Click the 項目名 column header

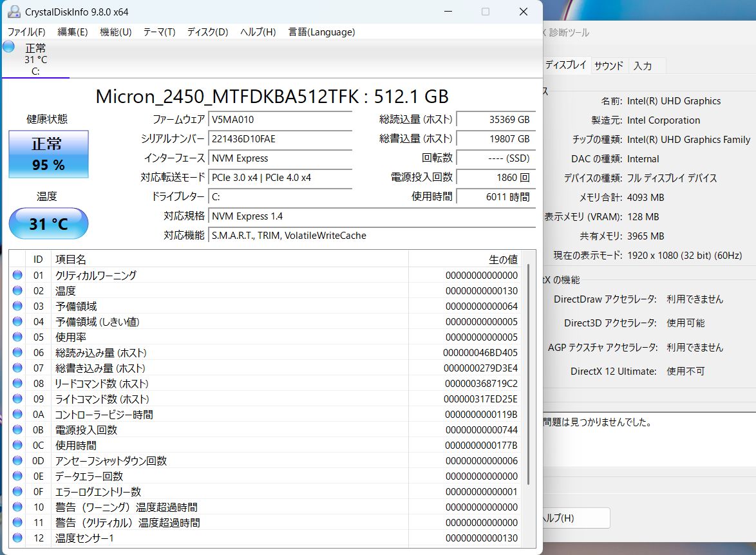point(229,259)
